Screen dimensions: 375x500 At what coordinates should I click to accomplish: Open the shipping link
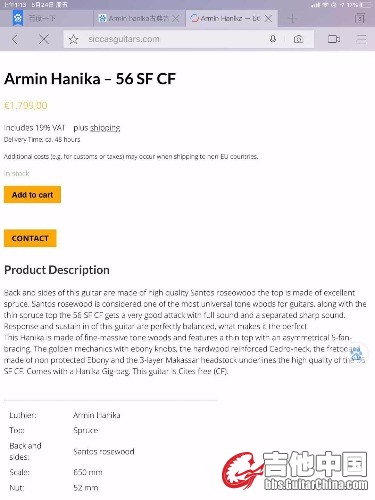pos(105,128)
